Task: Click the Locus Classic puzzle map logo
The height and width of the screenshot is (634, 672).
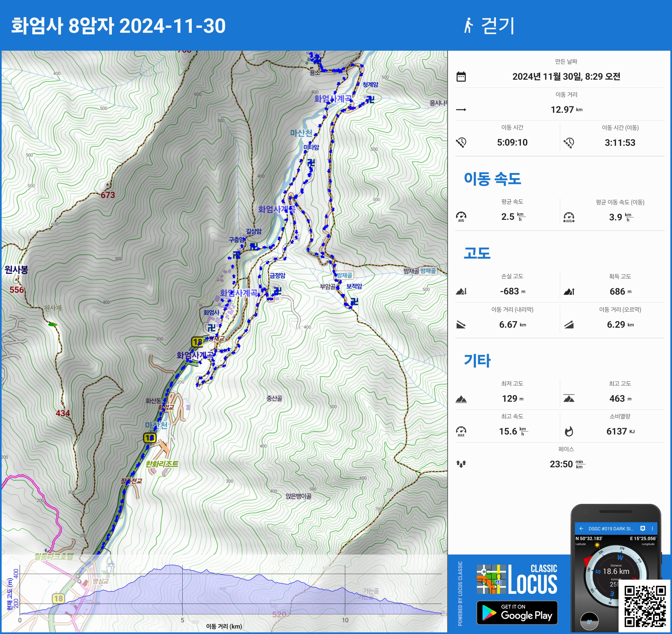Action: (491, 580)
